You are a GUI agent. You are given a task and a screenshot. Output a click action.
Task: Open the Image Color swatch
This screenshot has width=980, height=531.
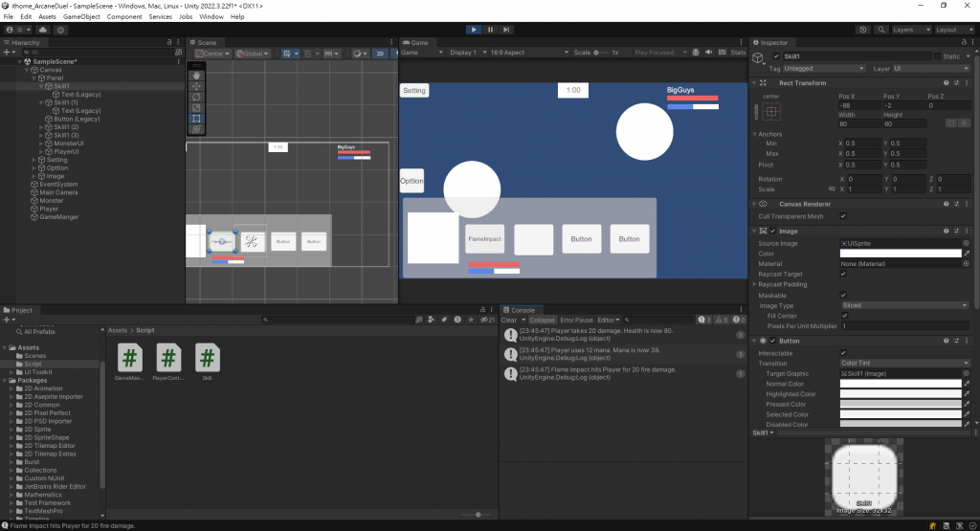901,254
